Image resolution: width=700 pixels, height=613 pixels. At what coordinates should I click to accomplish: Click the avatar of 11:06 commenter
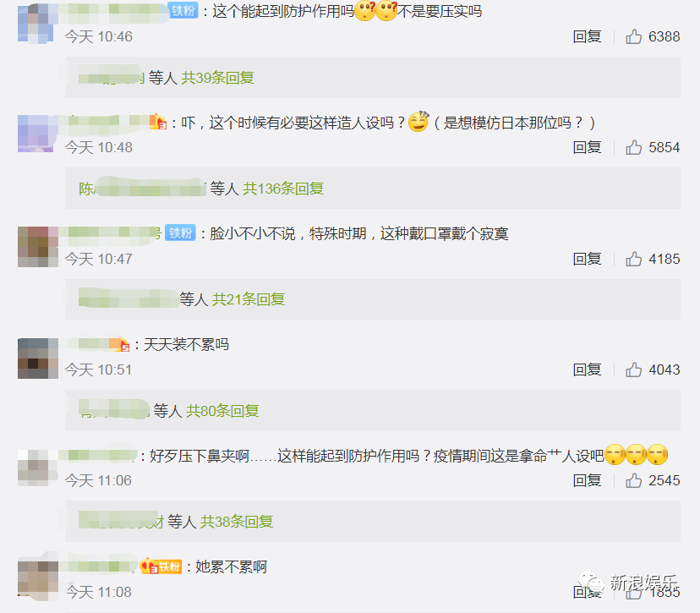pyautogui.click(x=38, y=468)
